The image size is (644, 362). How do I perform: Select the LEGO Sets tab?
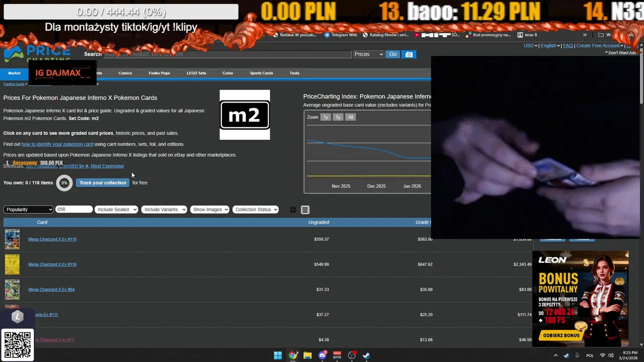click(196, 73)
